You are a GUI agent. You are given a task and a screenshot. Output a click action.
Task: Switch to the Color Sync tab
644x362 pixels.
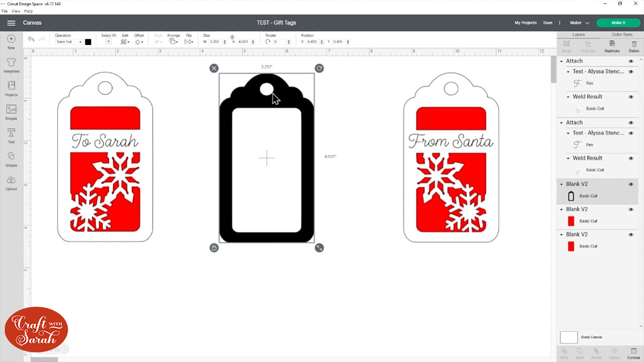[x=622, y=34]
